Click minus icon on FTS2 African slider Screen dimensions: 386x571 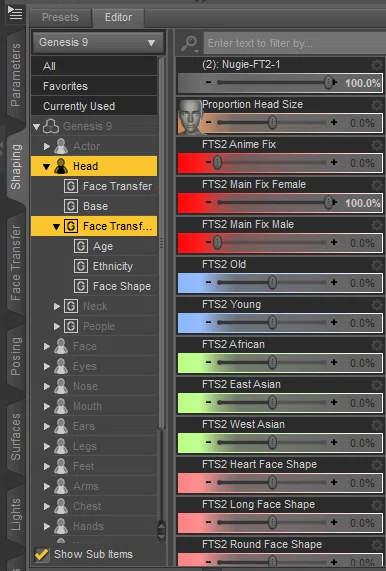click(x=208, y=362)
